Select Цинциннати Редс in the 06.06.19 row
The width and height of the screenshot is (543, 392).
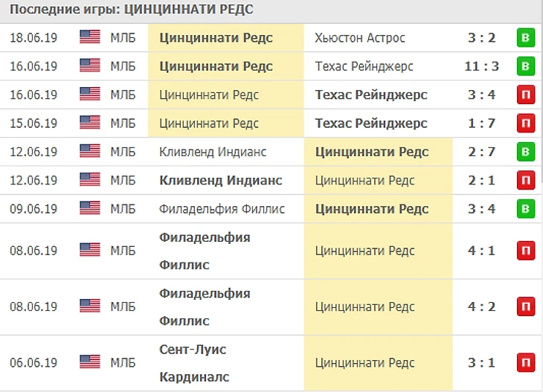[364, 362]
